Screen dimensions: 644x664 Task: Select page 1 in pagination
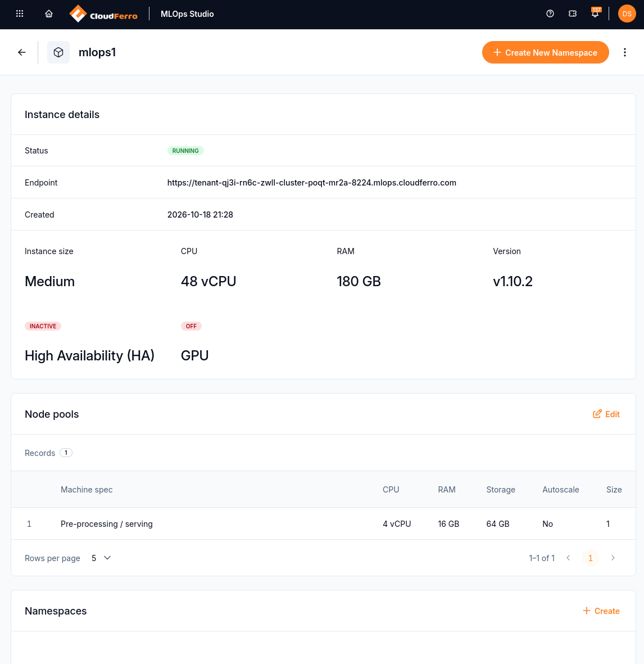(590, 558)
